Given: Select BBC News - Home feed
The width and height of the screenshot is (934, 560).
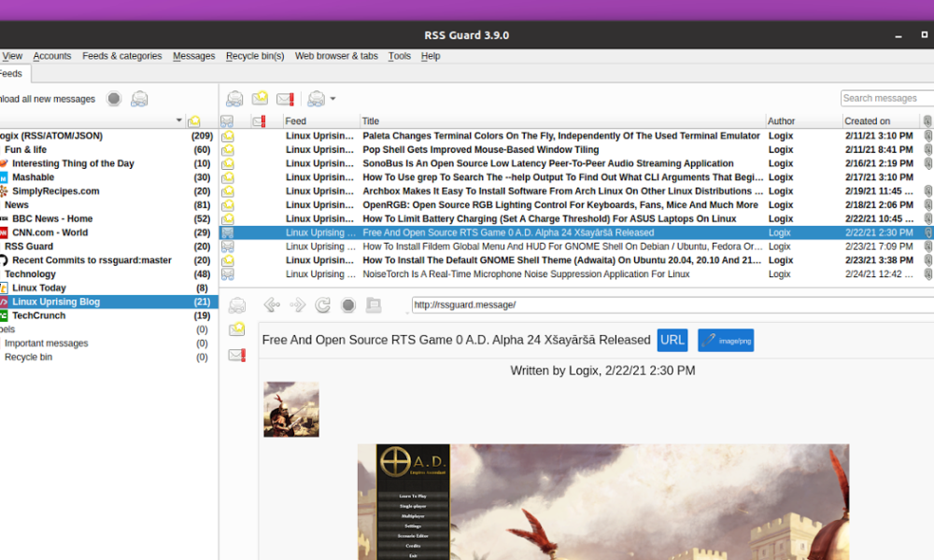Looking at the screenshot, I should 52,219.
